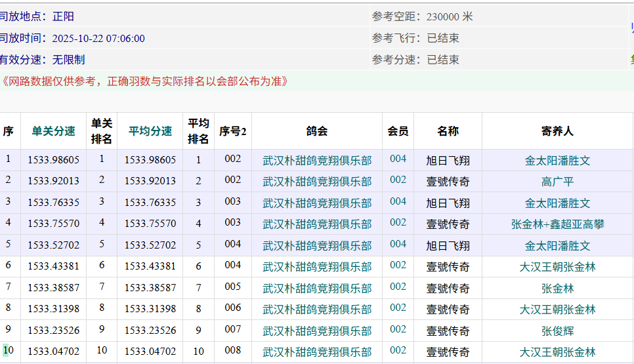Sort by 平均分速 column header
The image size is (634, 364).
tap(150, 131)
